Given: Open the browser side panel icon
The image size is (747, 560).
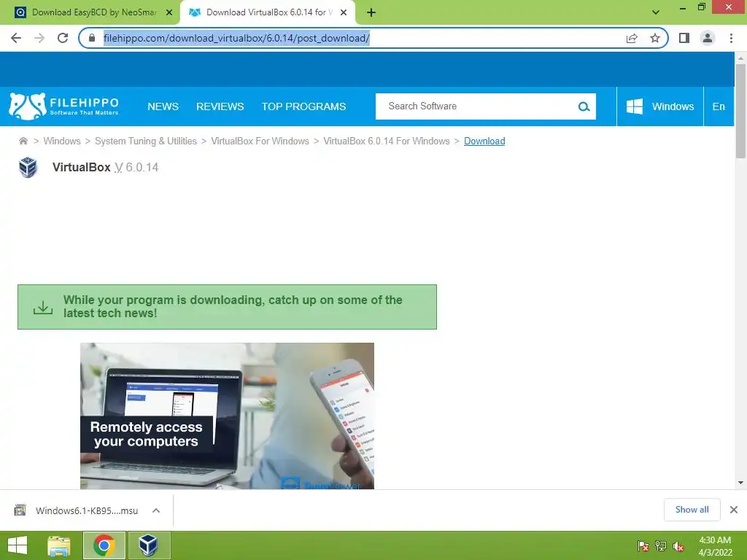Looking at the screenshot, I should tap(684, 38).
